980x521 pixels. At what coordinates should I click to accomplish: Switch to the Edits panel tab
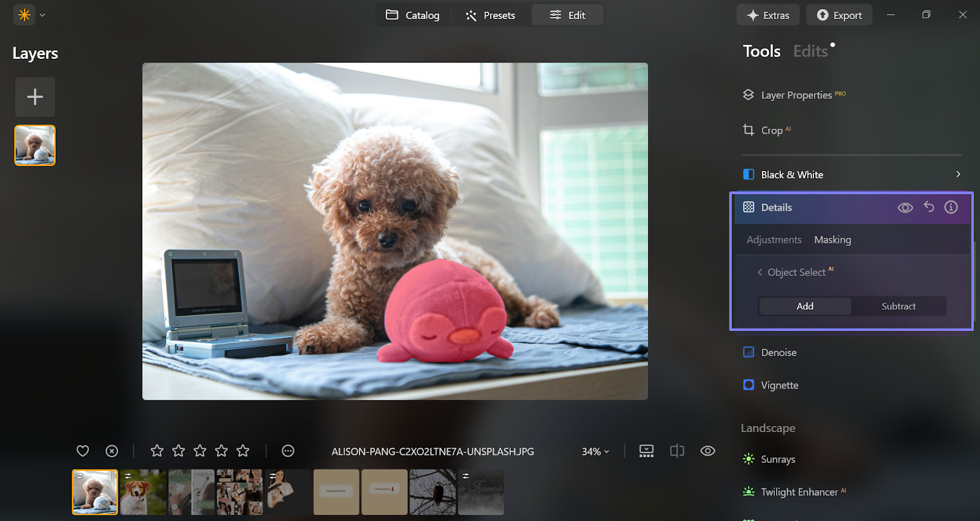(x=810, y=51)
